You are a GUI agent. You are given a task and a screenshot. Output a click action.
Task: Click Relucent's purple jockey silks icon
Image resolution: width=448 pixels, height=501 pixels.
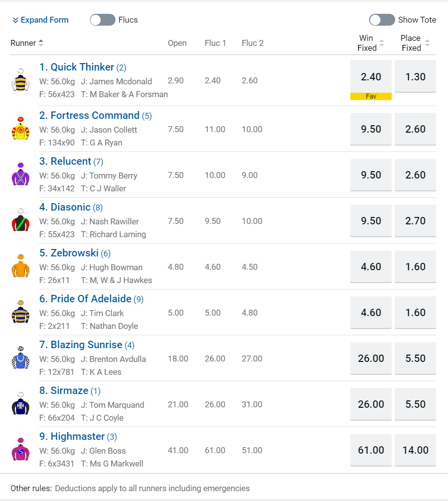20,175
